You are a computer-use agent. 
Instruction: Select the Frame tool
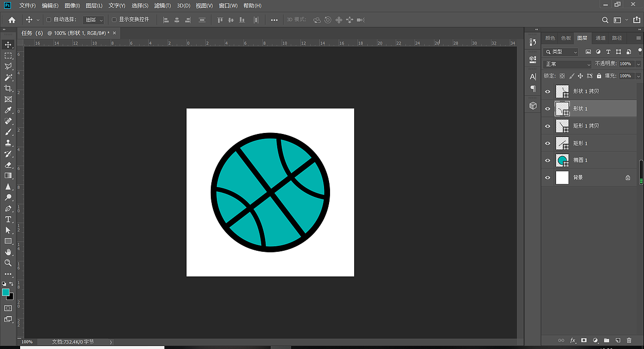click(x=8, y=99)
